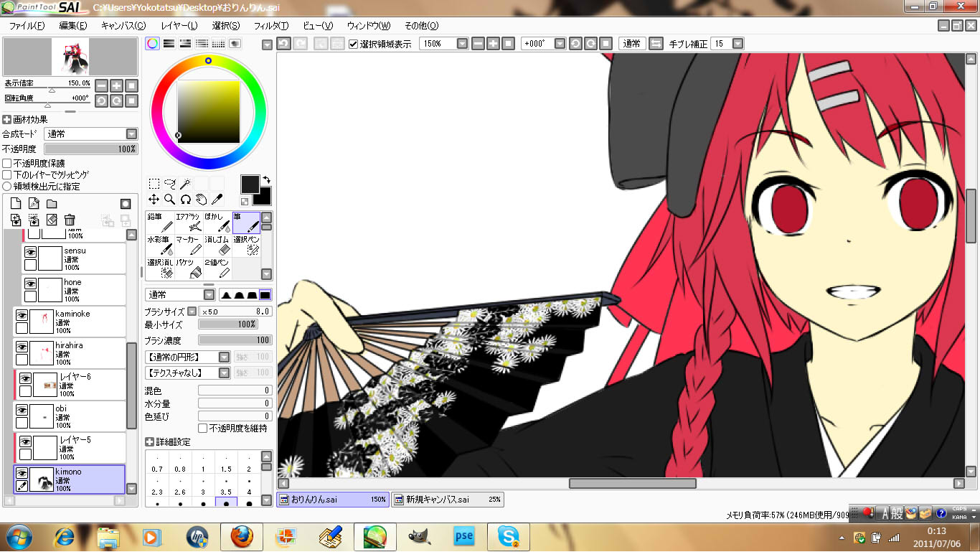Create a new layer folder
The width and height of the screenshot is (980, 552).
(x=52, y=204)
